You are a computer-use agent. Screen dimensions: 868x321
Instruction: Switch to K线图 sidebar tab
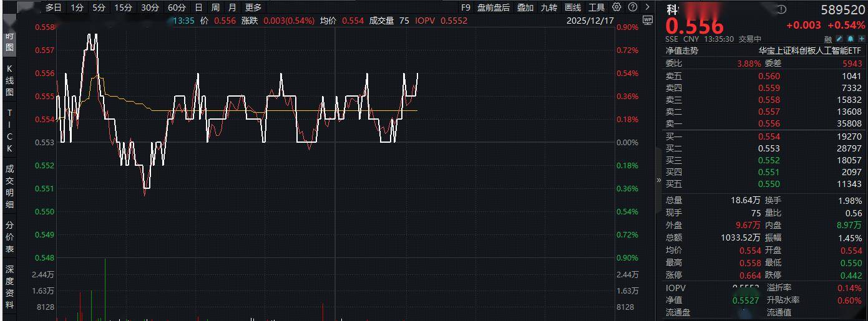[x=9, y=80]
